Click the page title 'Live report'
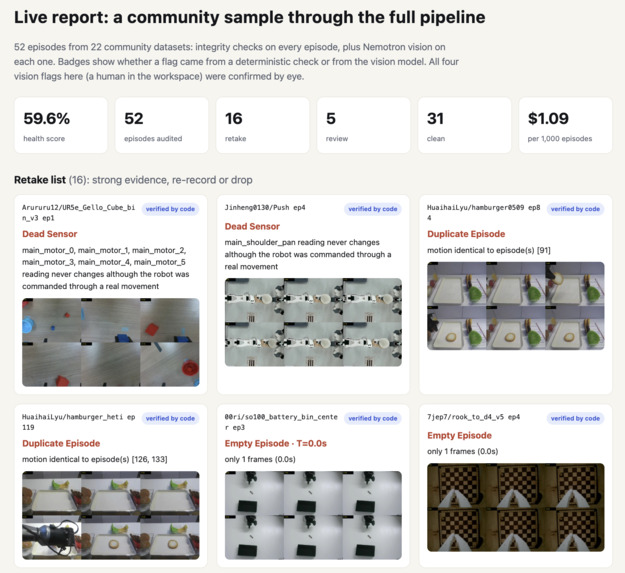The width and height of the screenshot is (625, 573). pyautogui.click(x=250, y=18)
